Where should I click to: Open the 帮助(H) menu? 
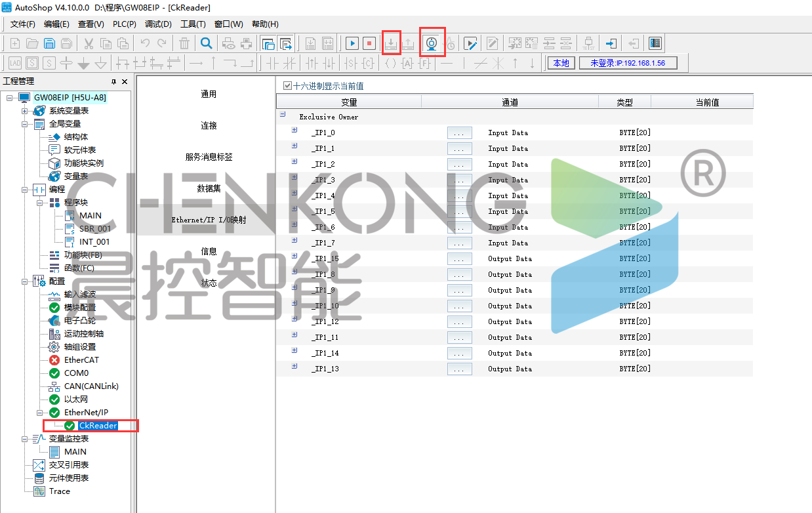click(265, 24)
